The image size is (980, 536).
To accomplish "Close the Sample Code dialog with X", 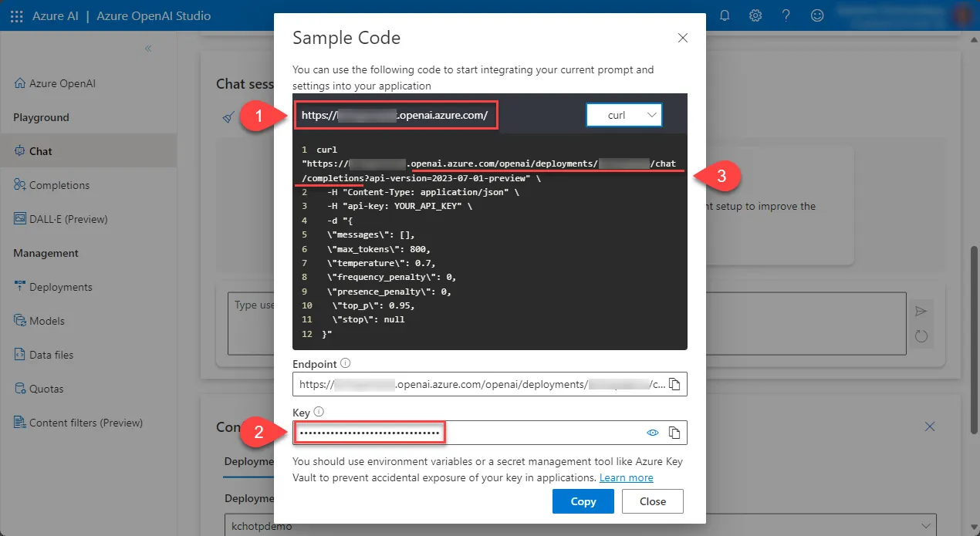I will [682, 38].
